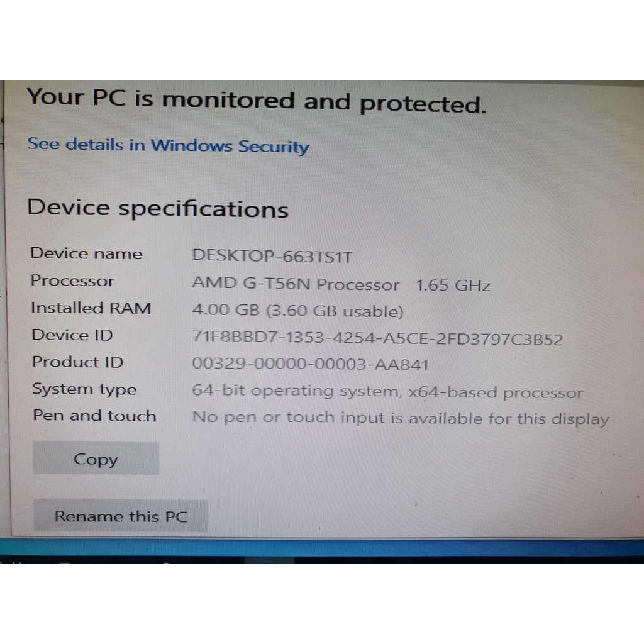Select the Pen and touch label

pyautogui.click(x=94, y=416)
